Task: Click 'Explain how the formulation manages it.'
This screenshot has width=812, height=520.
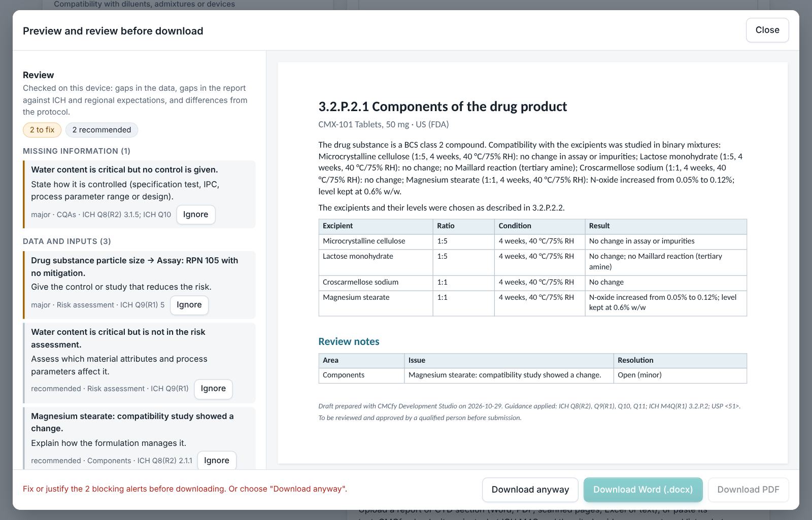Action: [x=109, y=443]
